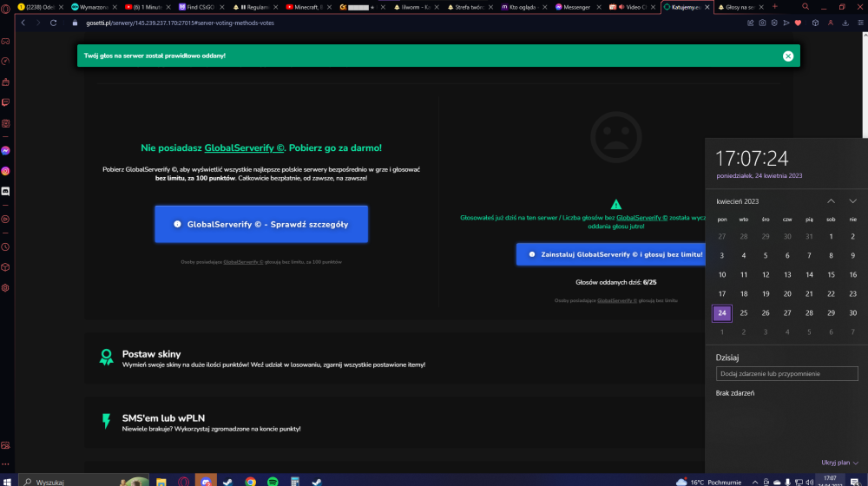
Task: Open Postaw skiny section
Action: pyautogui.click(x=394, y=358)
